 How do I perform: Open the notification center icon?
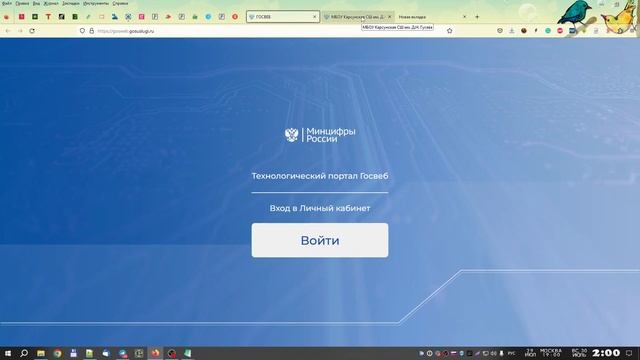(629, 353)
